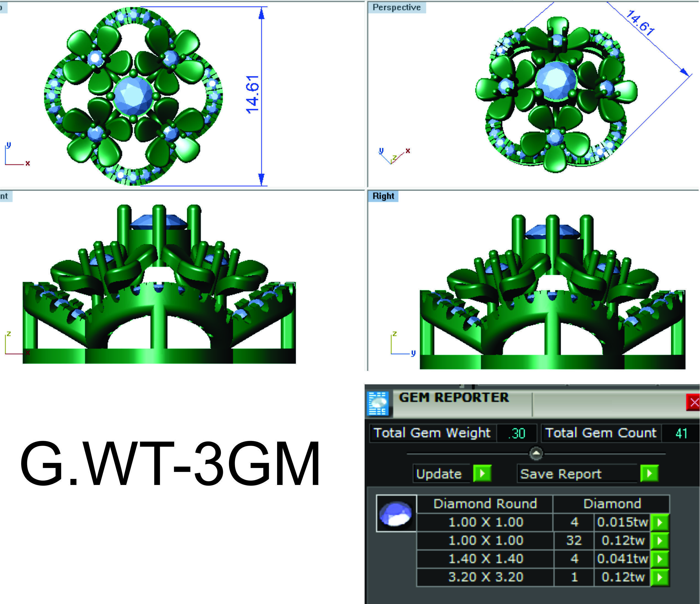Click arrow for 32-count 1.00 X 1.00 row
The width and height of the screenshot is (700, 604).
(x=660, y=540)
